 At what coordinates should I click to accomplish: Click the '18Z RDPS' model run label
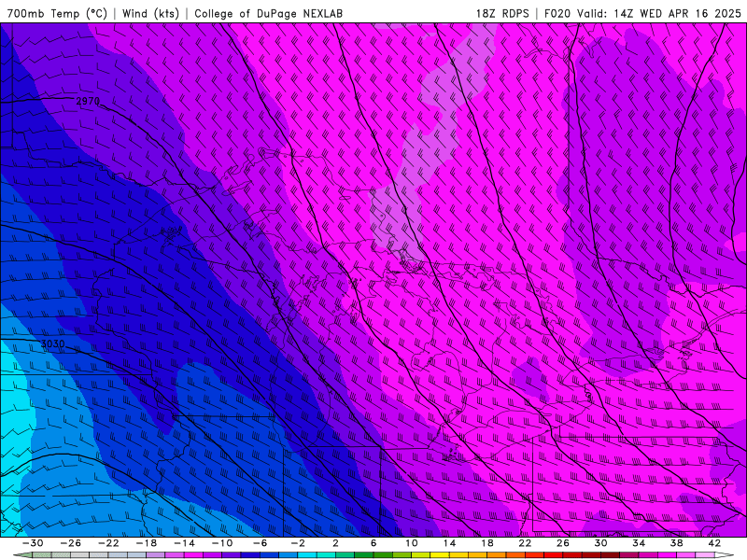[502, 13]
